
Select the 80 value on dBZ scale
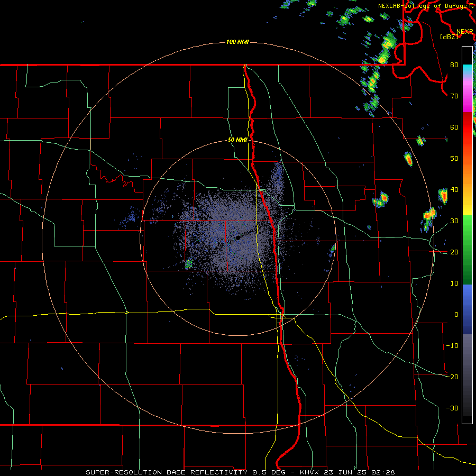click(x=454, y=65)
